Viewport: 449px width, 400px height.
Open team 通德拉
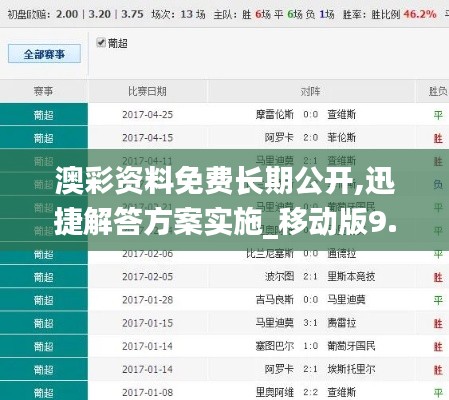point(341,254)
